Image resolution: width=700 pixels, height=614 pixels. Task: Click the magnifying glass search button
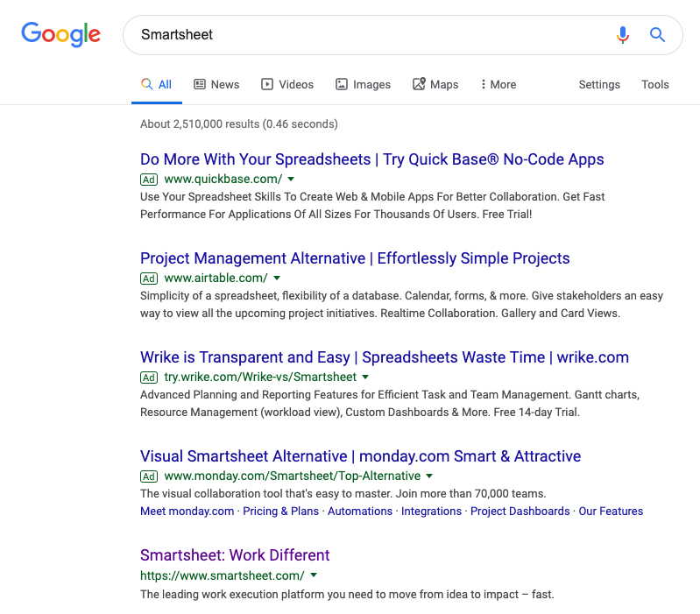click(657, 35)
